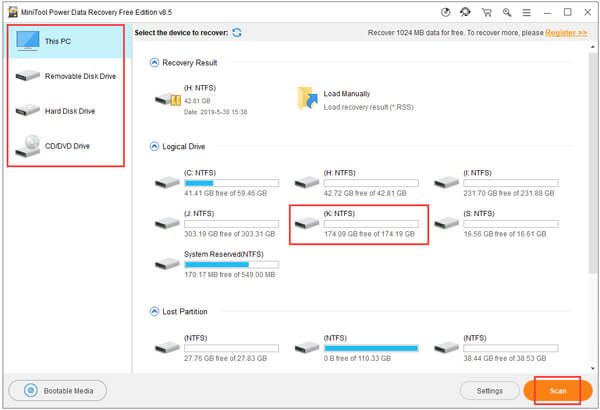The image size is (600, 410).
Task: Click the refresh device list icon
Action: click(237, 33)
